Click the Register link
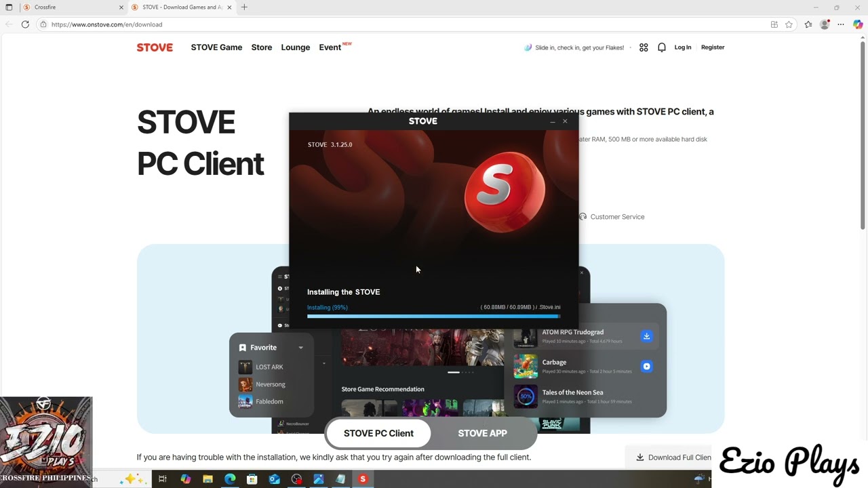Image resolution: width=868 pixels, height=488 pixels. (713, 47)
